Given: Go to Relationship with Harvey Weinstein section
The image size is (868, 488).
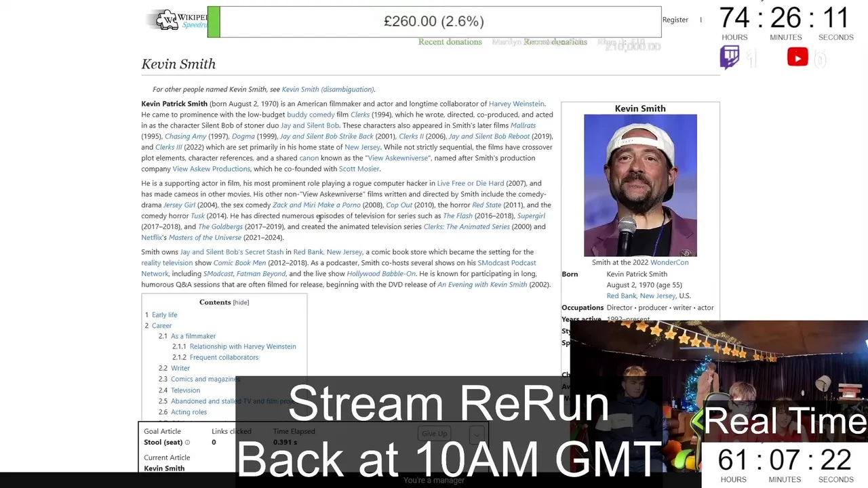Looking at the screenshot, I should click(243, 346).
